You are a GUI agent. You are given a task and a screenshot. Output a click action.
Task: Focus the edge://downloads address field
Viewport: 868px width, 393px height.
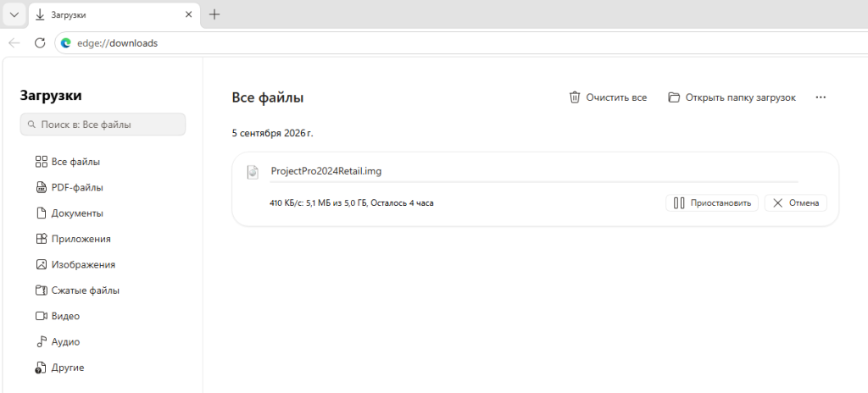pos(460,43)
